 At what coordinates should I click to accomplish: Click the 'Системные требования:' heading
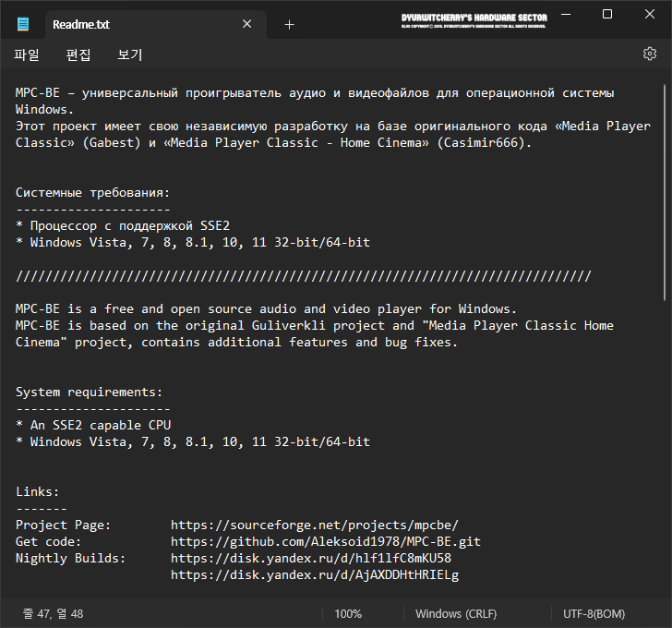pos(92,193)
